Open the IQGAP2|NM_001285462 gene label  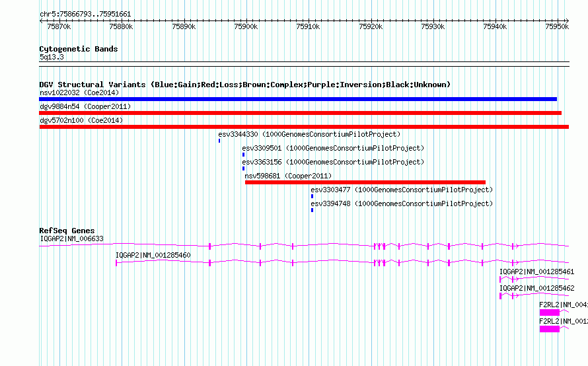tap(536, 288)
